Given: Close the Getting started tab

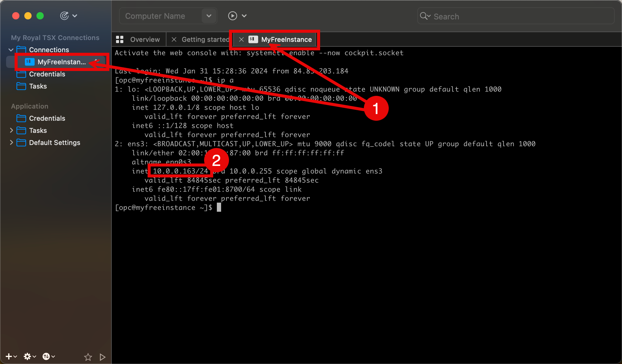Looking at the screenshot, I should coord(174,39).
